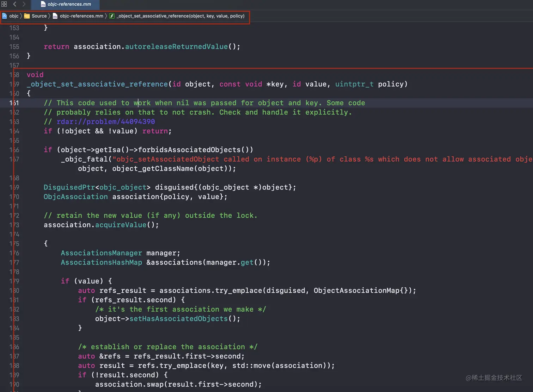Image resolution: width=533 pixels, height=392 pixels.
Task: Click the "if (value) {" statement
Action: (86, 281)
